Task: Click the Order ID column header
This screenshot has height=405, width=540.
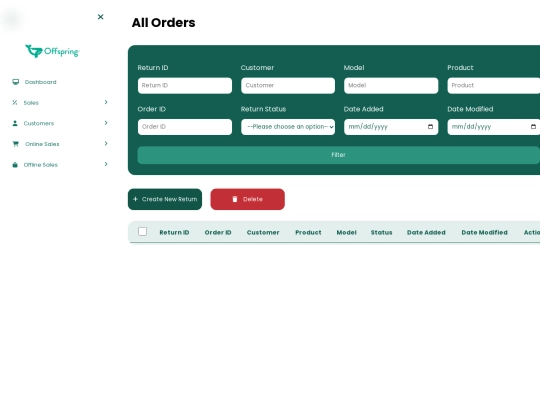Action: click(x=218, y=232)
